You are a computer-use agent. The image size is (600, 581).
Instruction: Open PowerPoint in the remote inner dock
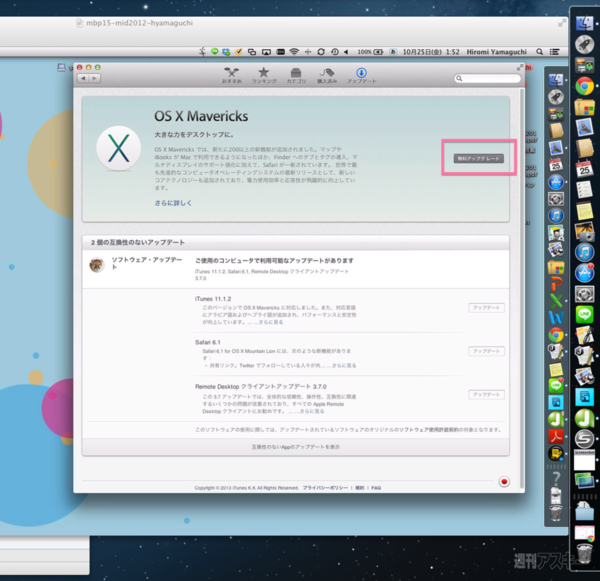(556, 284)
